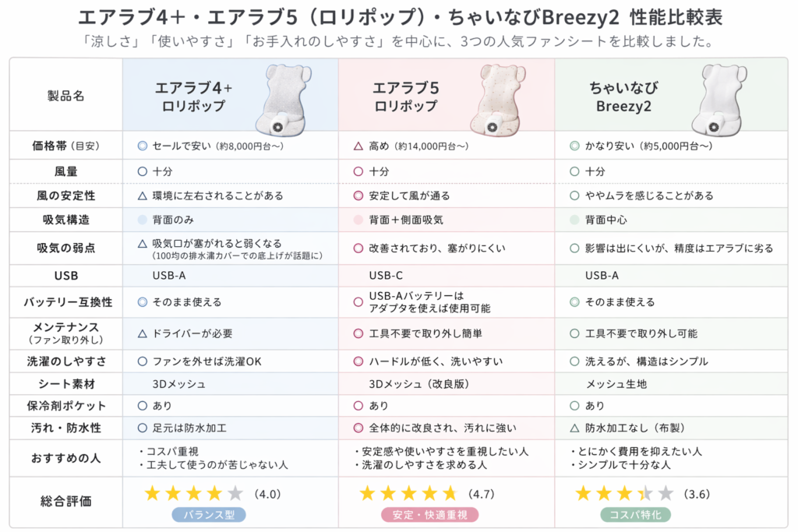Click the triangle icon beside 高め（約14,000円台〜）

tap(358, 146)
